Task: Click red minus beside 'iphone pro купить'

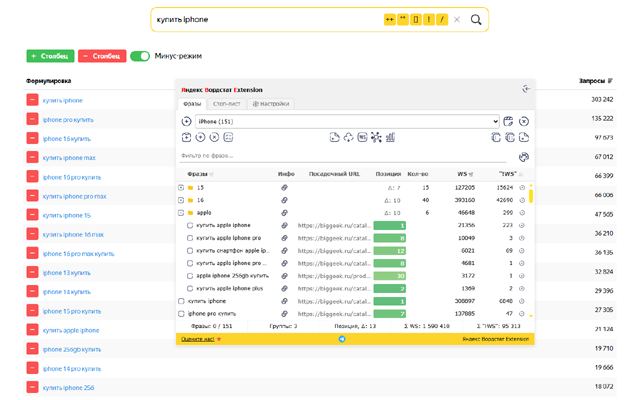Action: [x=32, y=119]
